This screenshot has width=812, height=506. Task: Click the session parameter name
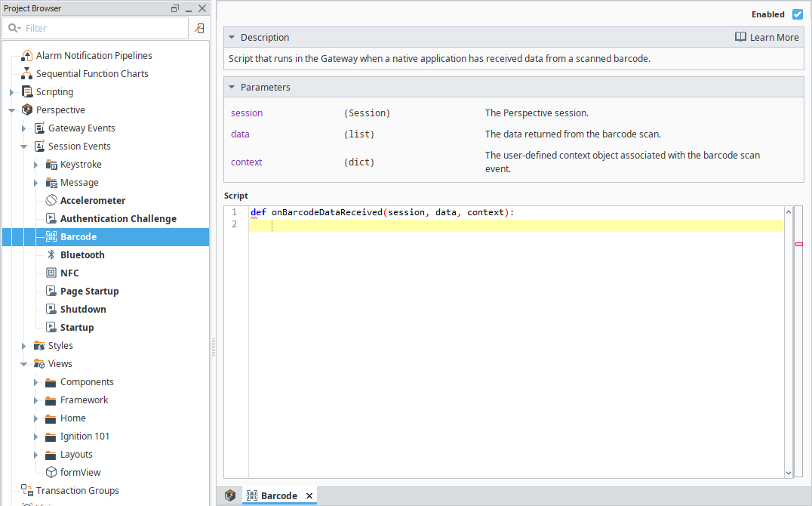point(247,113)
